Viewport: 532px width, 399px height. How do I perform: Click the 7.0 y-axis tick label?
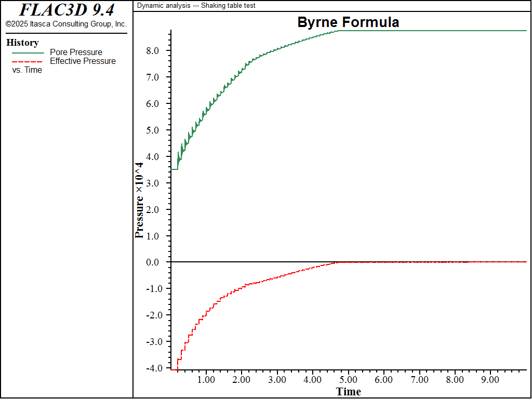pyautogui.click(x=152, y=77)
